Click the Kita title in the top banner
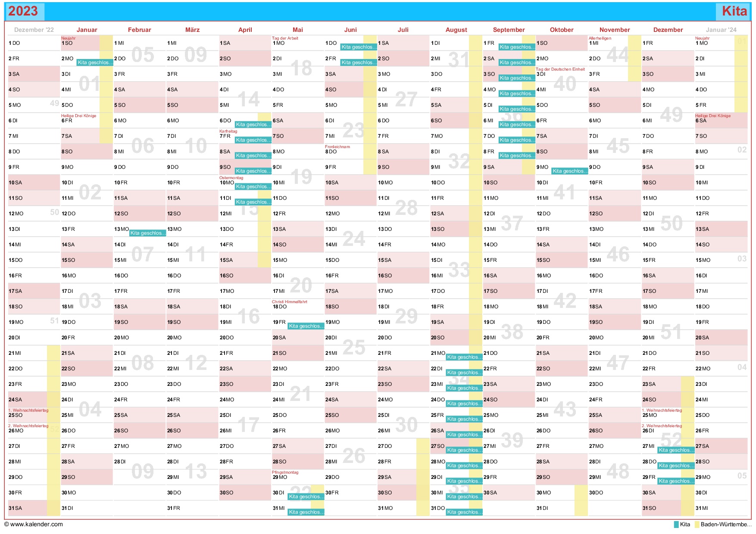Image resolution: width=756 pixels, height=534 pixels. pos(734,11)
